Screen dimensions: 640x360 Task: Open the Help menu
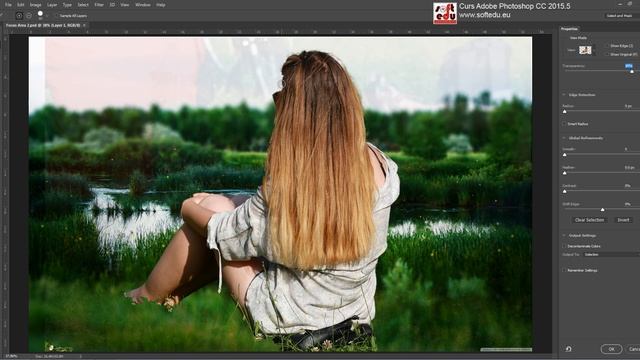pyautogui.click(x=161, y=5)
